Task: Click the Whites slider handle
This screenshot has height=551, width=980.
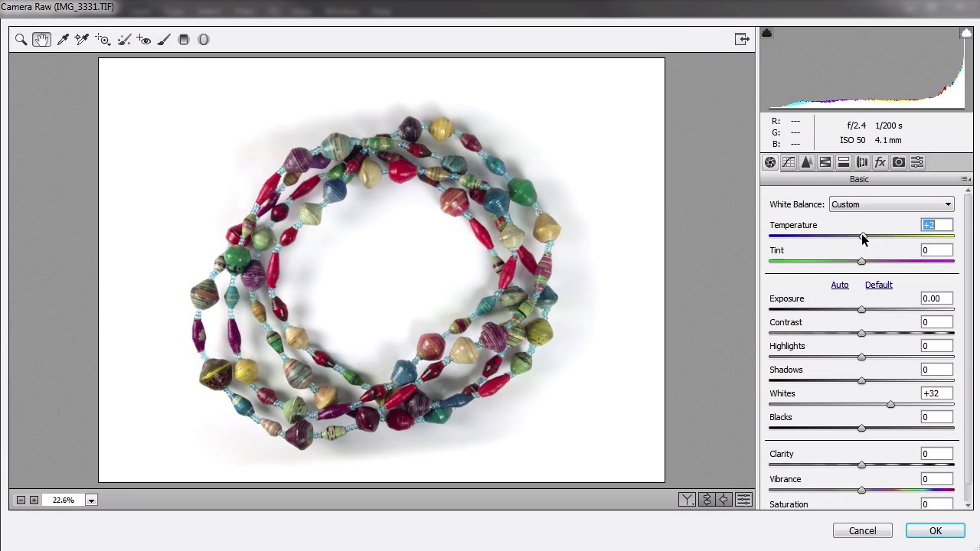Action: click(x=890, y=405)
